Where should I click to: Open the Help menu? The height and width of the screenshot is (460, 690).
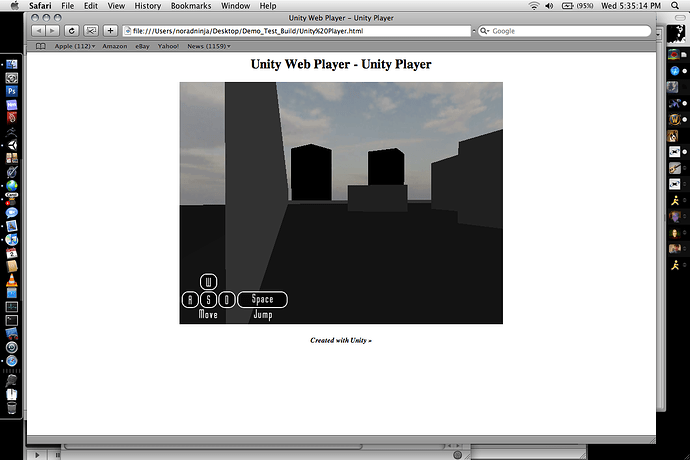click(268, 6)
